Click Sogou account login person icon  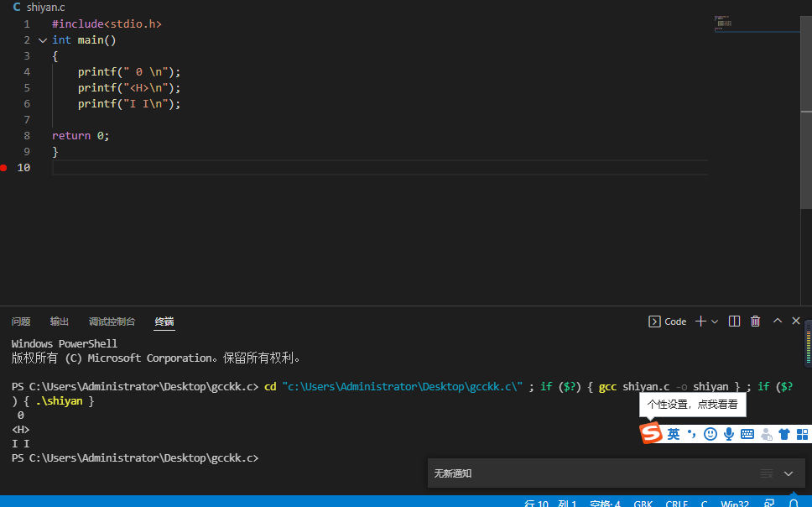(767, 435)
